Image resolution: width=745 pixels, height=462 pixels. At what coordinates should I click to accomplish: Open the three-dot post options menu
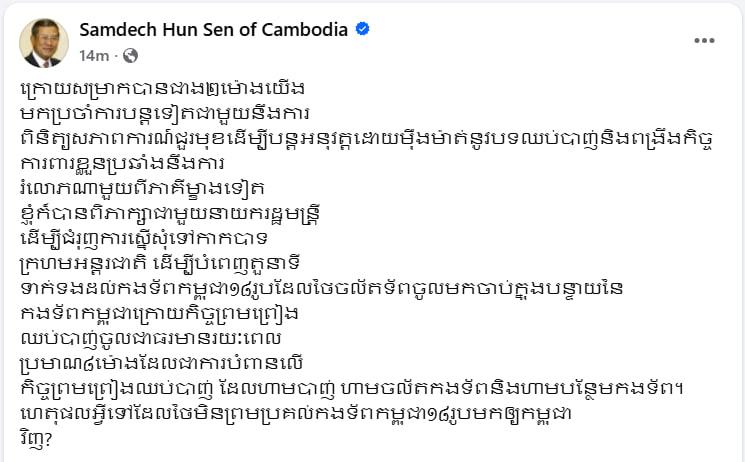click(704, 40)
